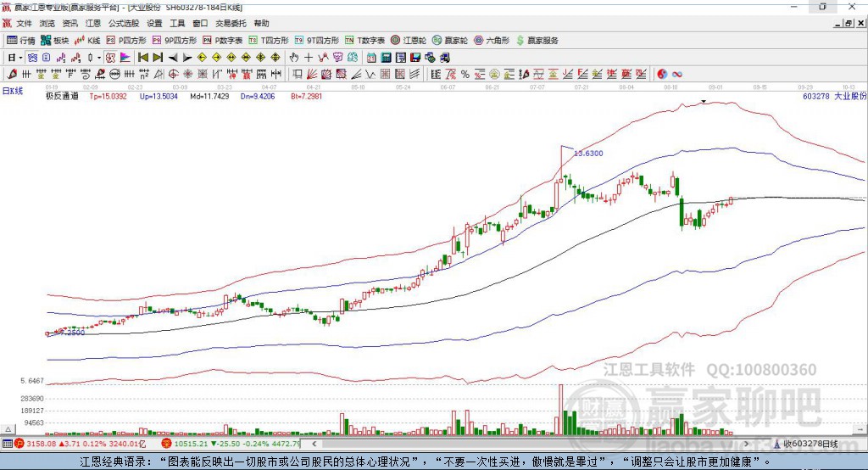Open the 交易委托 menu
This screenshot has height=470, width=868.
tap(231, 23)
